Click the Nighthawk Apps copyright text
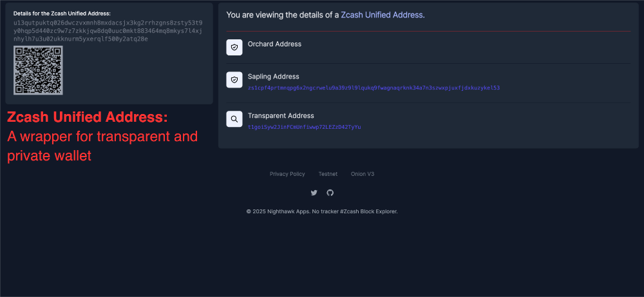644x297 pixels. pyautogui.click(x=322, y=211)
